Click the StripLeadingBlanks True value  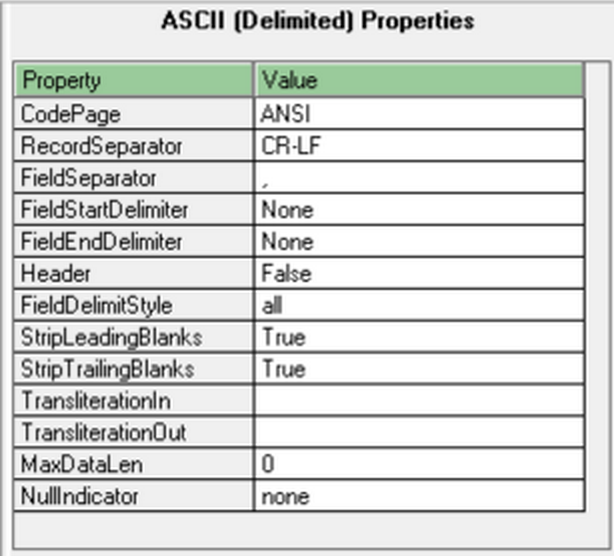418,337
